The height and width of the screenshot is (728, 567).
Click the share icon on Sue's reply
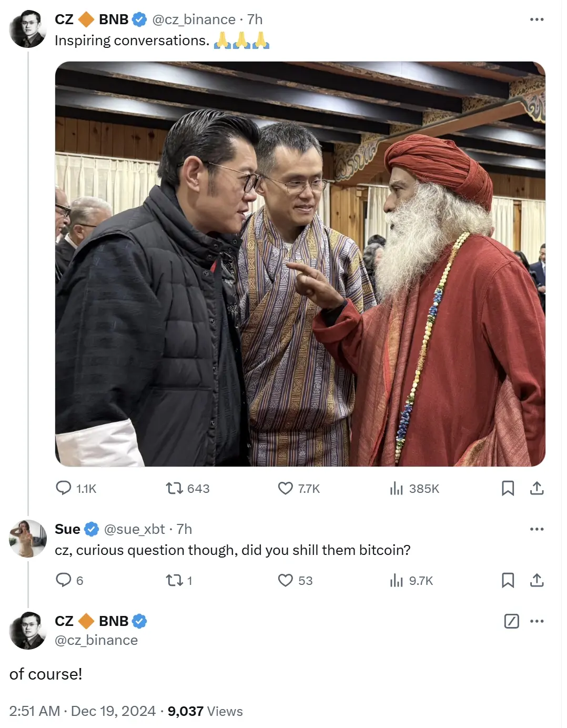[x=537, y=581]
